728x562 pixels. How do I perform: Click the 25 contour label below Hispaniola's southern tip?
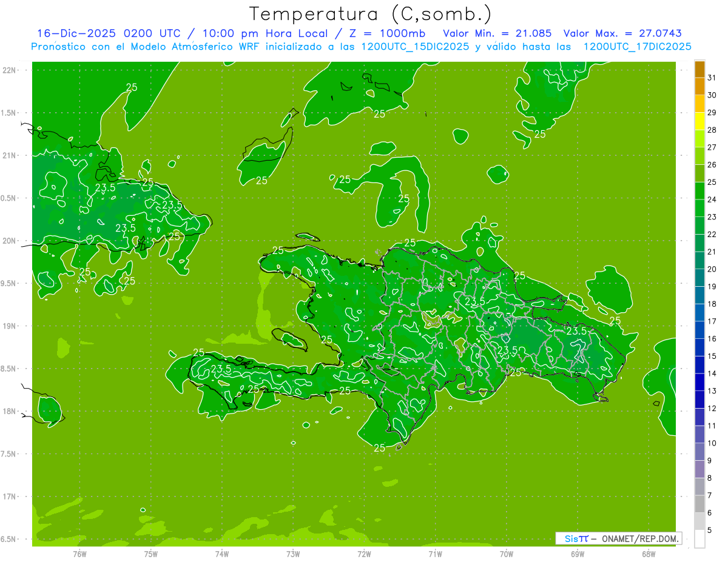click(x=380, y=448)
